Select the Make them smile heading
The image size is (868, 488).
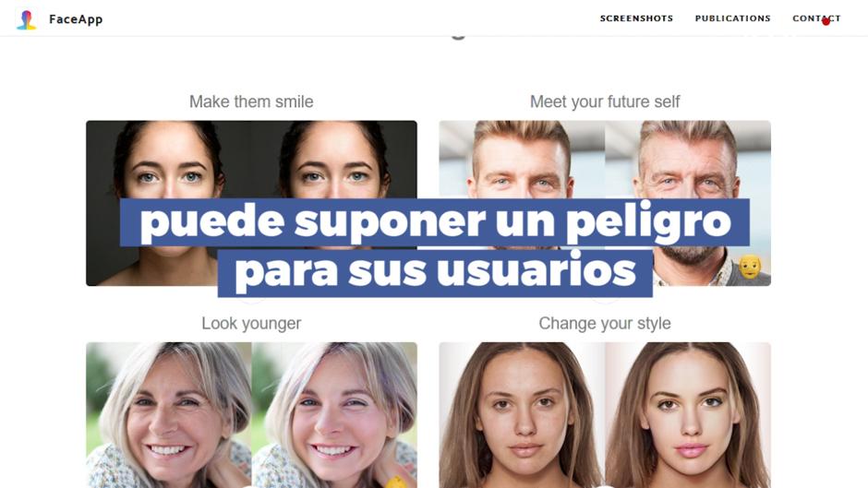pos(251,101)
